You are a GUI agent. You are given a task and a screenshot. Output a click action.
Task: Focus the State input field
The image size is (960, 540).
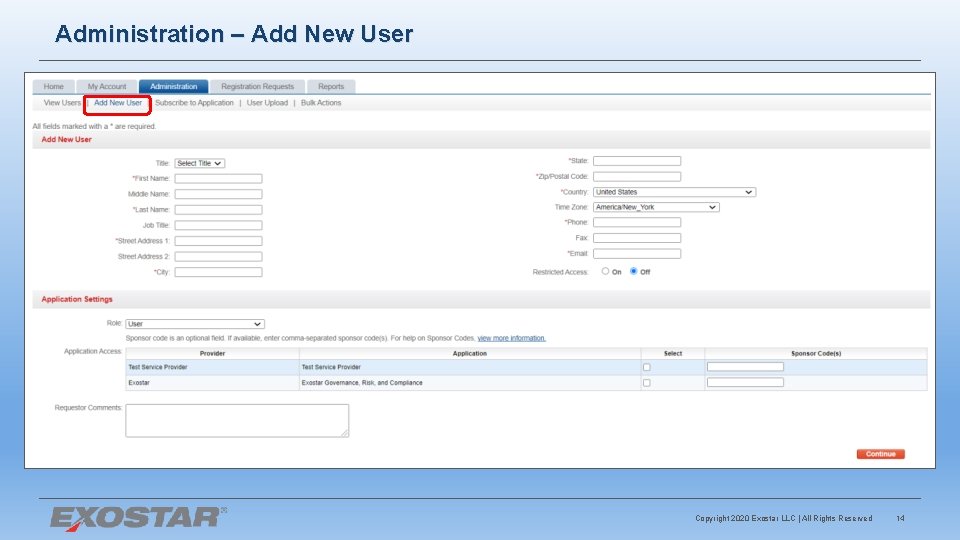(637, 161)
